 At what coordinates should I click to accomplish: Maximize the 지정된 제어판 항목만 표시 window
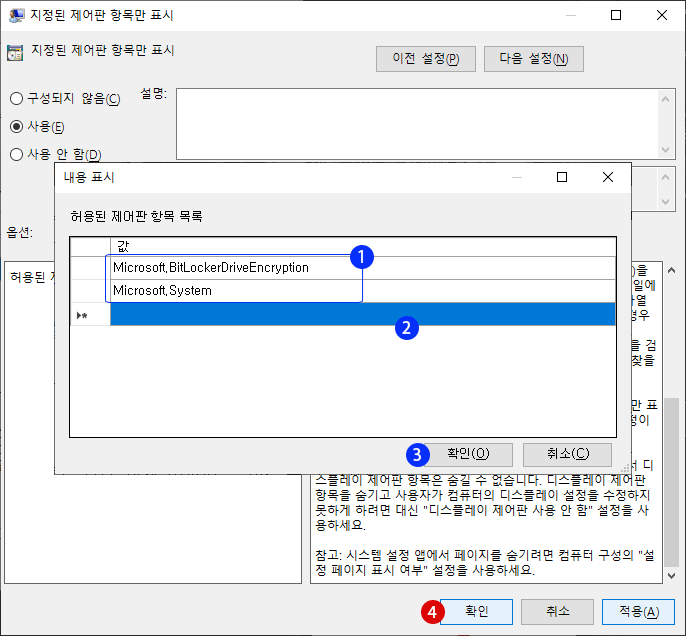coord(616,15)
